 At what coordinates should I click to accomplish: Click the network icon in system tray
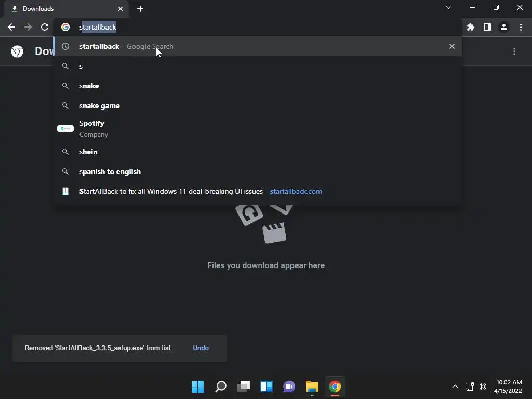tap(470, 387)
